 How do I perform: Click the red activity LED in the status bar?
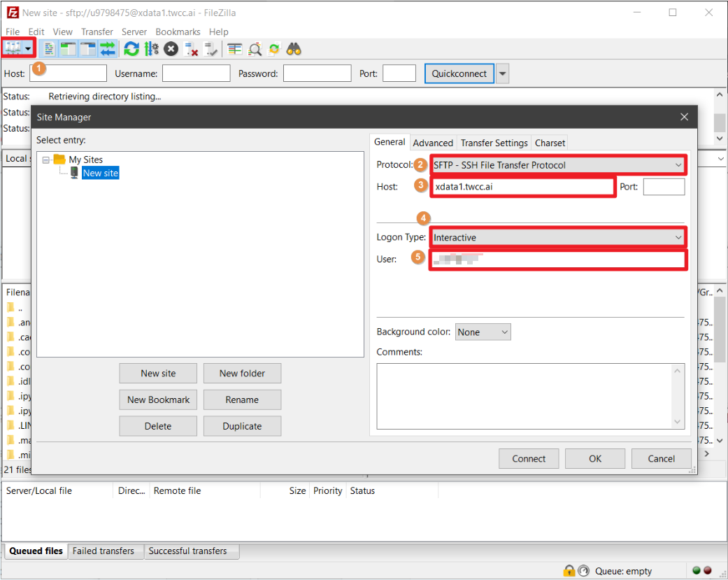(x=708, y=571)
